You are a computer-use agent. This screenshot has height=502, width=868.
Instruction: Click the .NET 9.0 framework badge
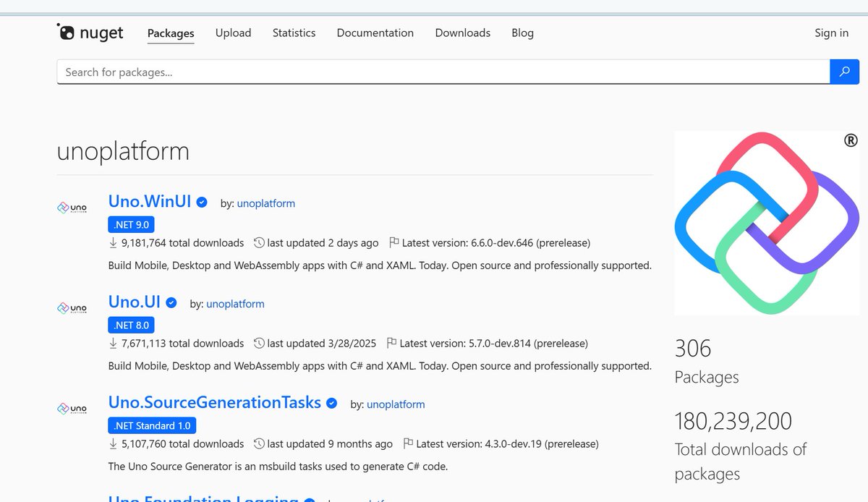click(132, 224)
